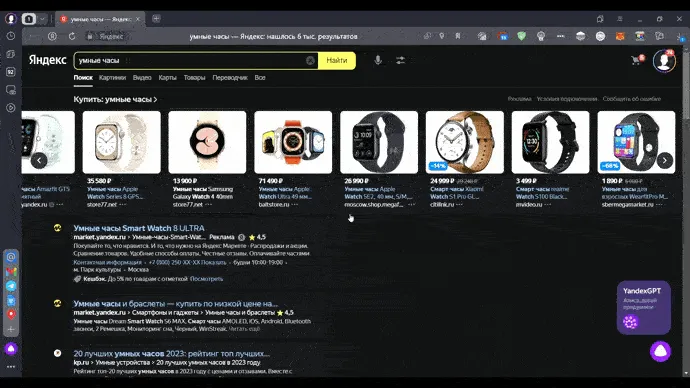Clear the search field with the X icon

point(310,61)
